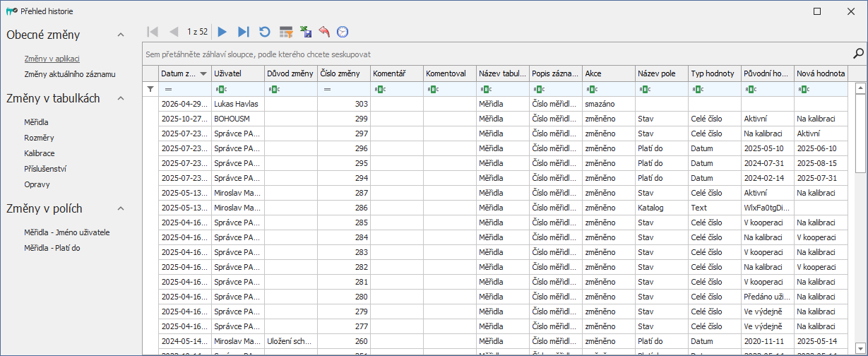868x356 pixels.
Task: Sort by Akce column header
Action: click(x=609, y=73)
